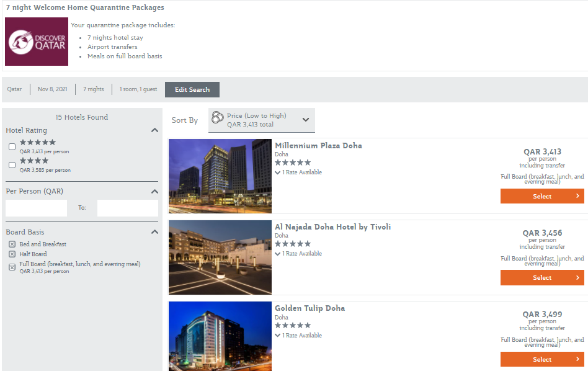Click the 'Airport transfers' list item
The image size is (588, 371).
click(x=112, y=47)
